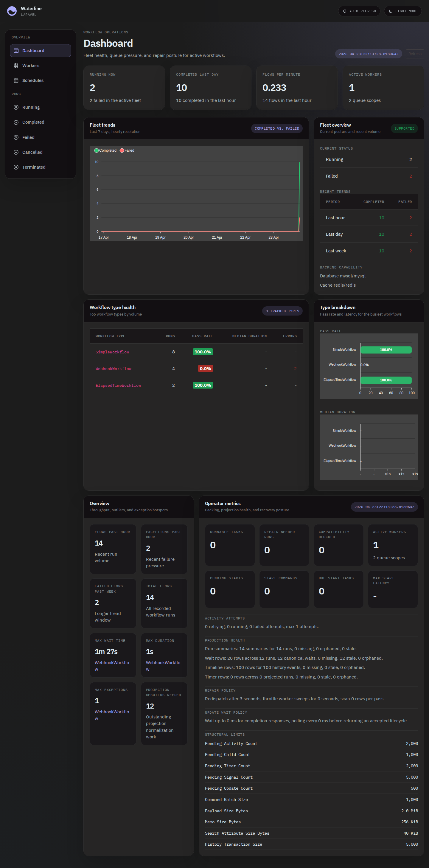Click the Operator metrics timestamp badge
Viewport: 429px width, 868px height.
[x=384, y=507]
